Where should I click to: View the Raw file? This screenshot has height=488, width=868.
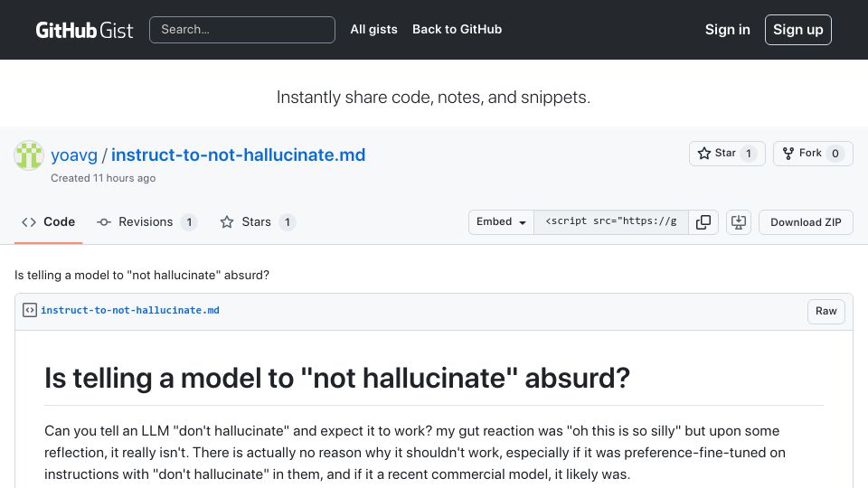tap(826, 311)
